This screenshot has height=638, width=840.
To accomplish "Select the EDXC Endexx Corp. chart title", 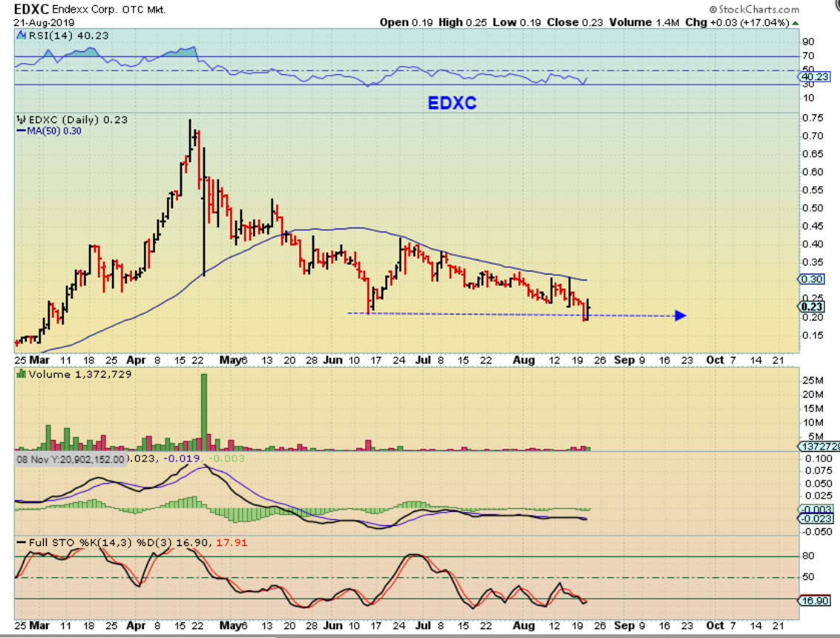I will 90,9.
